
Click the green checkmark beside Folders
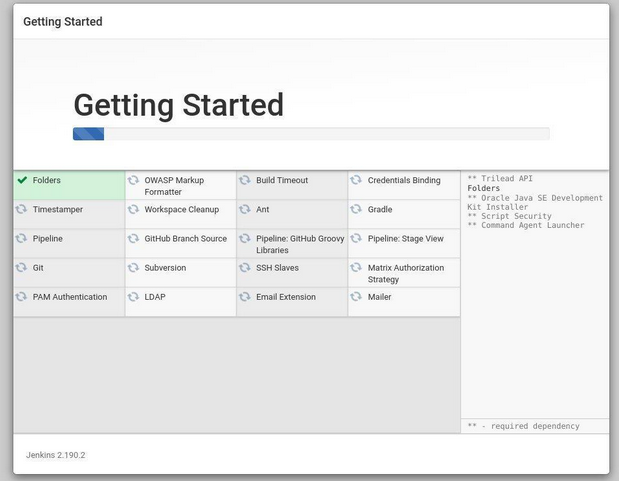[x=22, y=181]
